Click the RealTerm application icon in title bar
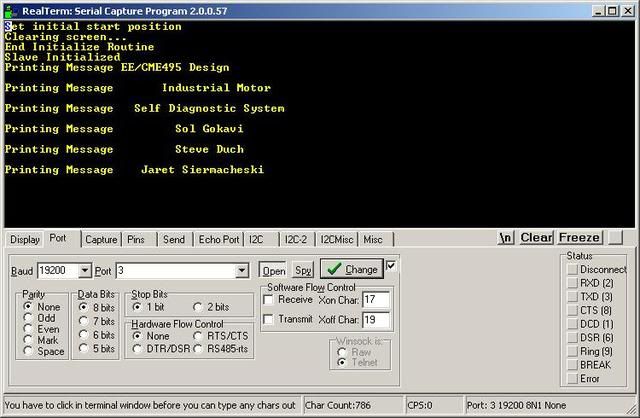640x418 pixels. pos(10,11)
